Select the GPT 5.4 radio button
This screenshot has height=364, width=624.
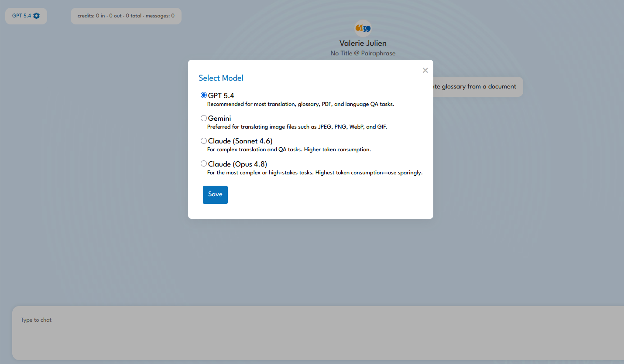click(204, 95)
